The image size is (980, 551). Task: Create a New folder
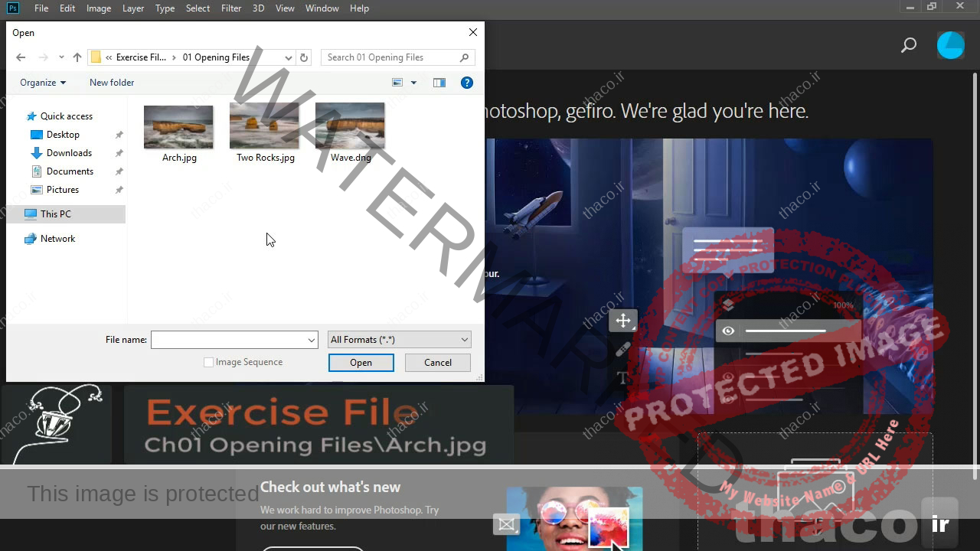[x=112, y=83]
